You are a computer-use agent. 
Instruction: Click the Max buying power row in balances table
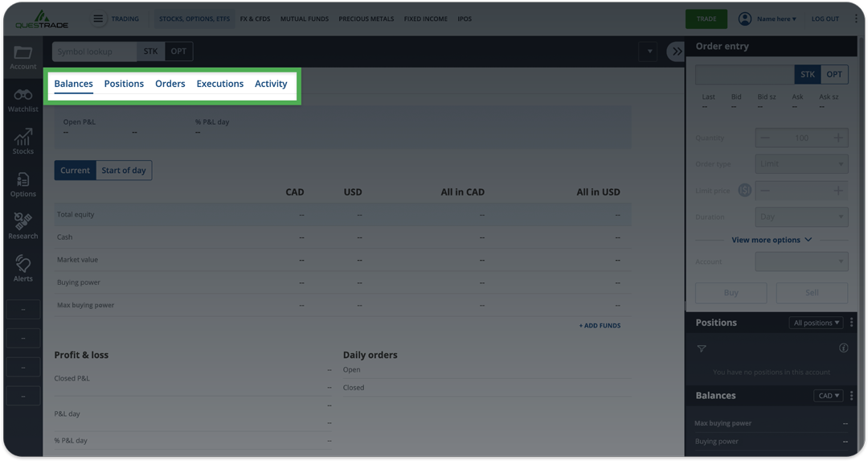(x=342, y=305)
